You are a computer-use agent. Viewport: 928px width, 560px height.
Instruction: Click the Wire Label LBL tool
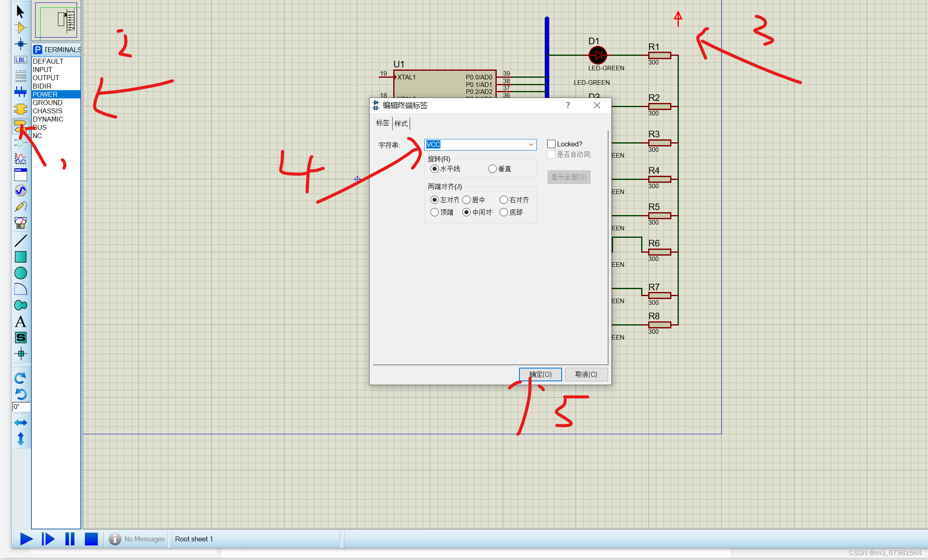click(20, 60)
